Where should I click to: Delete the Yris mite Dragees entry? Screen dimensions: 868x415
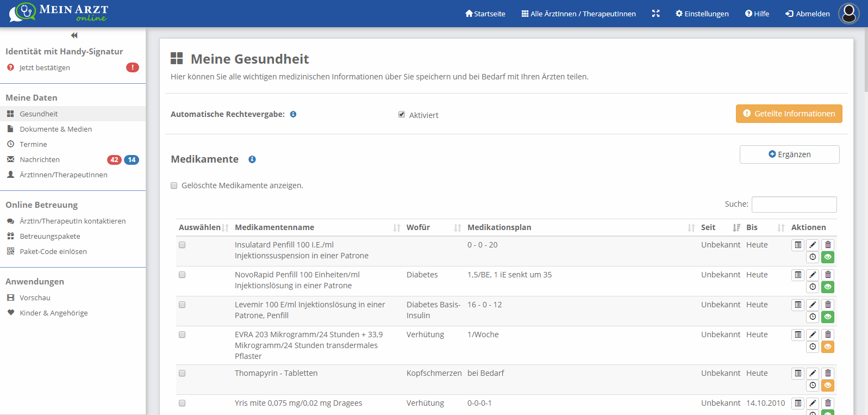coord(828,403)
